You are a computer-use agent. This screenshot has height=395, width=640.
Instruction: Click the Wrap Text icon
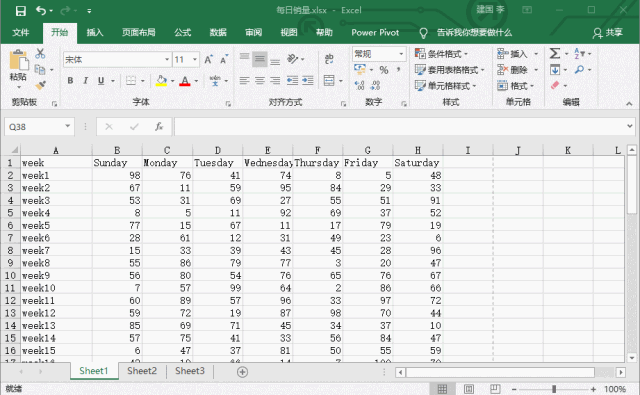coord(329,59)
